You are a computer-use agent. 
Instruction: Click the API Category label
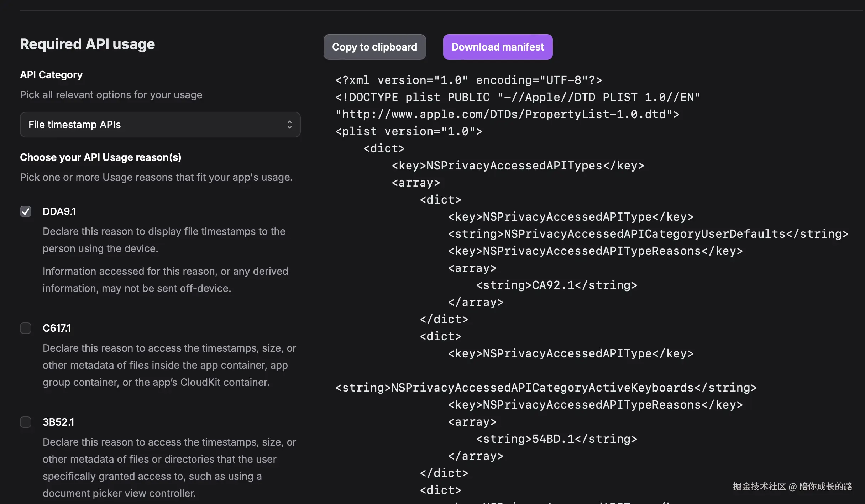[51, 75]
